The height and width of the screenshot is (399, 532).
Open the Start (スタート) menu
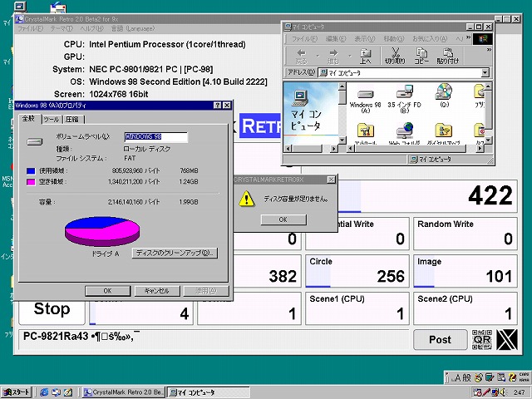point(16,392)
